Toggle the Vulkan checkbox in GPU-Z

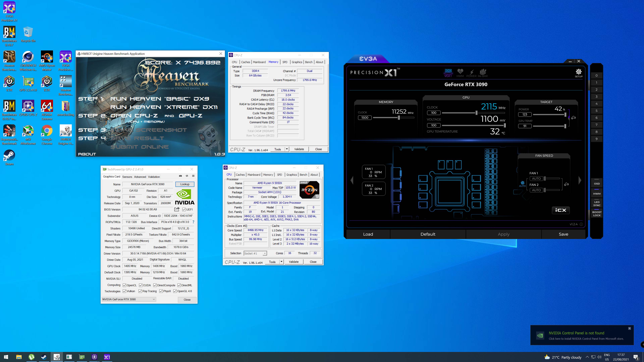124,291
